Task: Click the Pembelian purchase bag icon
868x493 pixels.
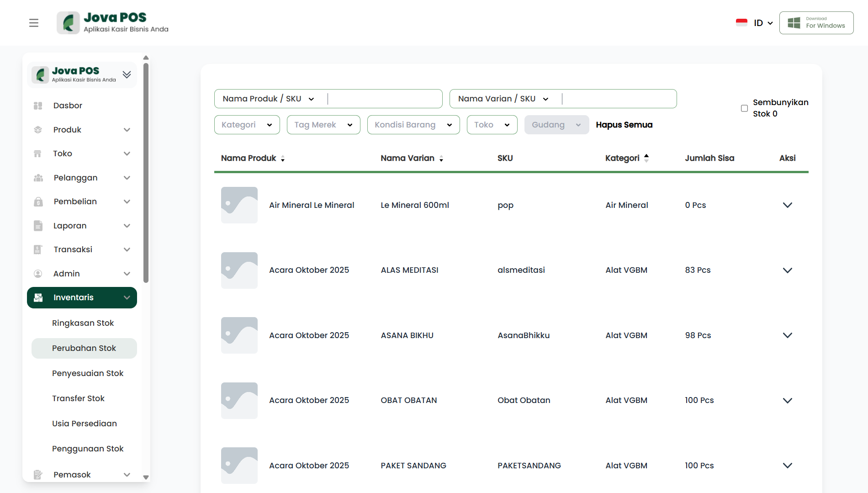Action: click(38, 201)
